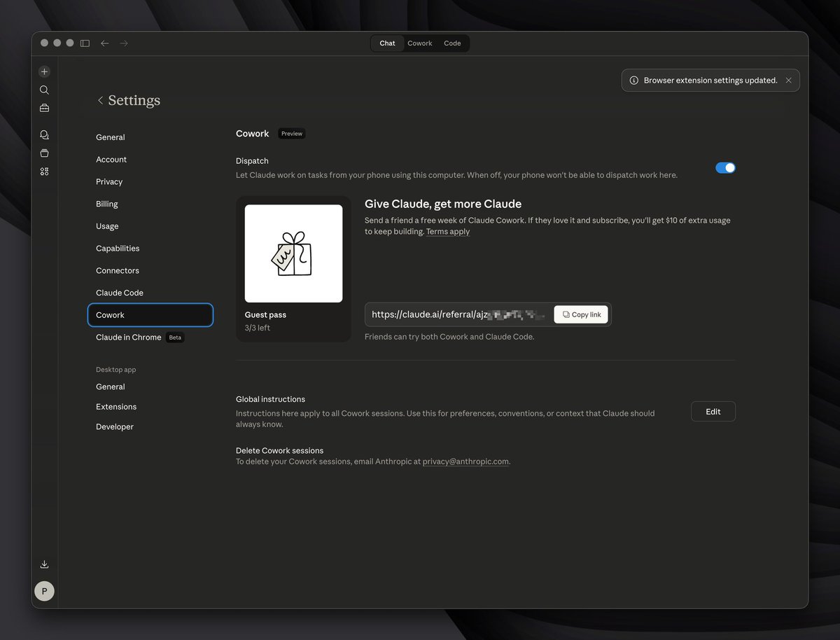Image resolution: width=840 pixels, height=640 pixels.
Task: Open Privacy settings
Action: pos(109,182)
